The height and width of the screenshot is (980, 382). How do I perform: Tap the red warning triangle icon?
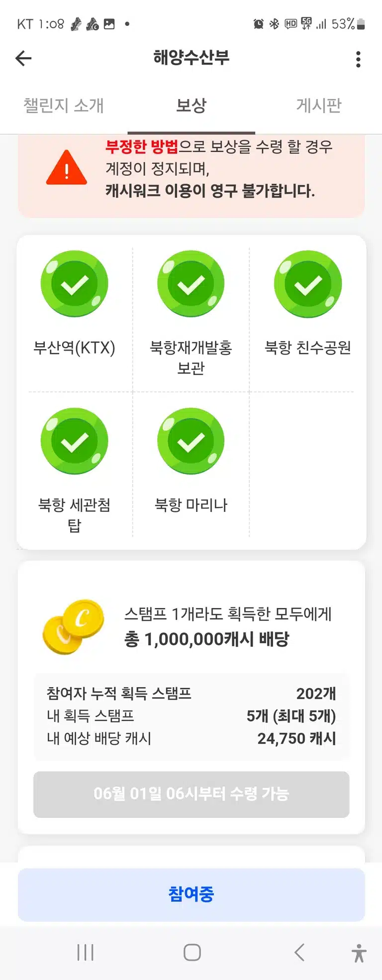(67, 168)
